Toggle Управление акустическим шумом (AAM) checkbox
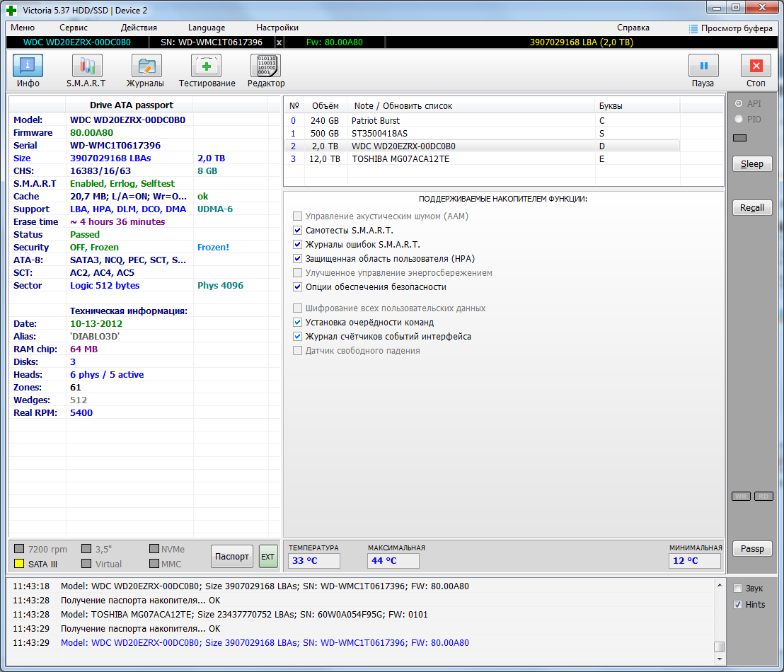Image resolution: width=784 pixels, height=672 pixels. point(297,216)
